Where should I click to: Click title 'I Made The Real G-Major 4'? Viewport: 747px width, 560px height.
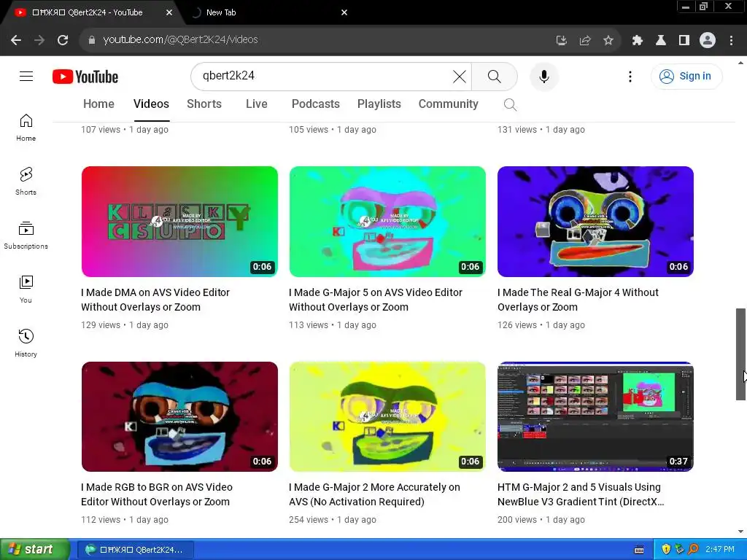[x=578, y=300]
